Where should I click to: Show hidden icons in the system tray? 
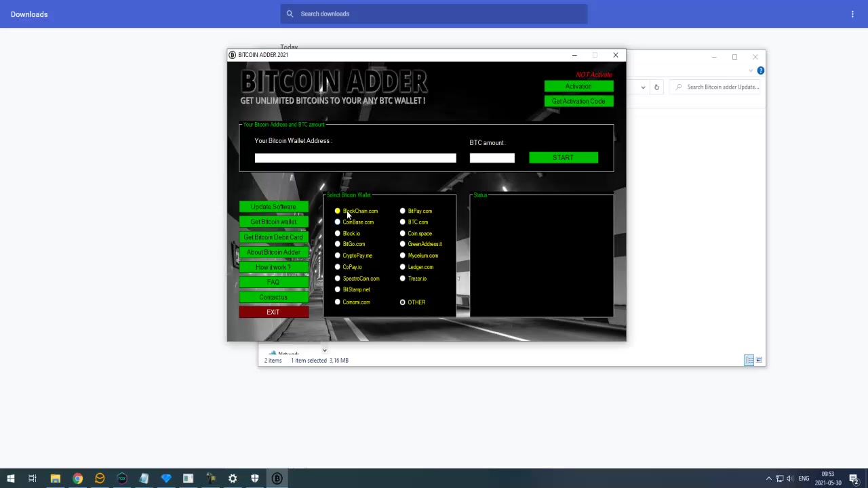pos(769,479)
